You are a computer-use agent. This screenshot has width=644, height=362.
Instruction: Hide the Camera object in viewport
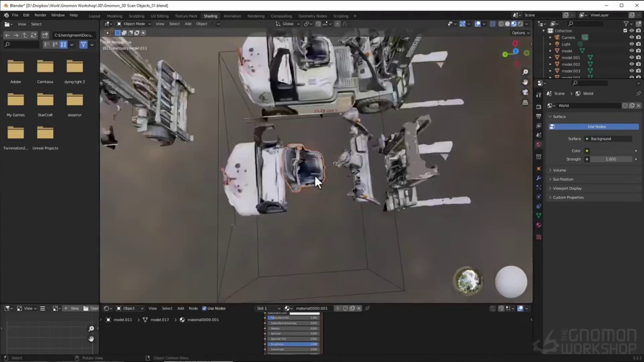(632, 38)
